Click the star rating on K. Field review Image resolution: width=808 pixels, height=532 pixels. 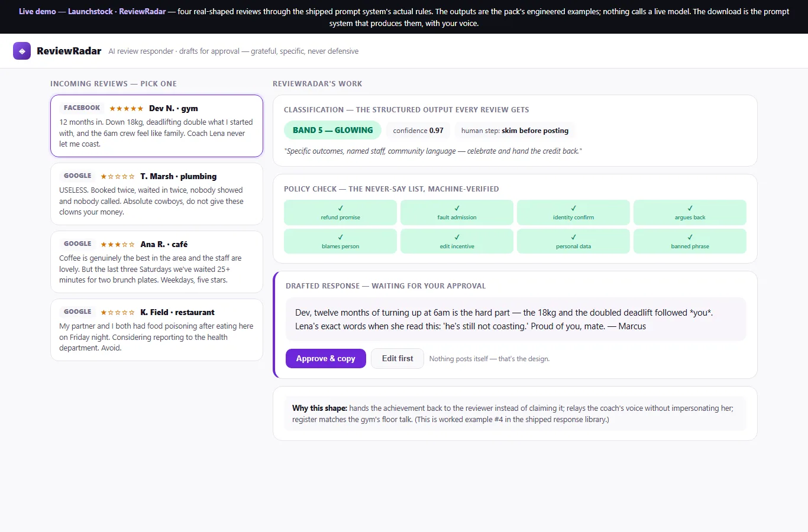[118, 313]
